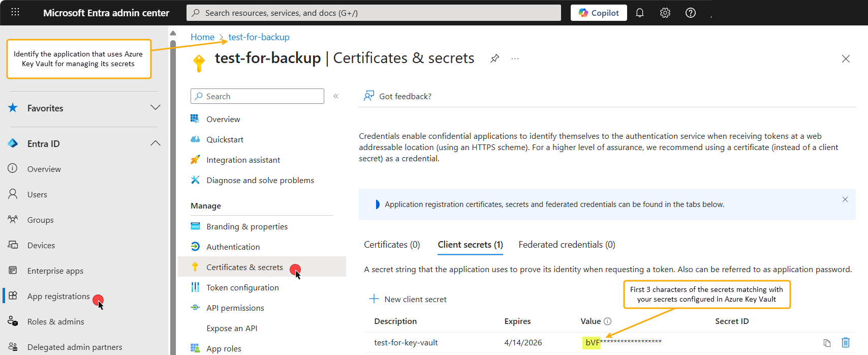Click the Integration assistant rocket icon
The height and width of the screenshot is (355, 868).
click(195, 159)
